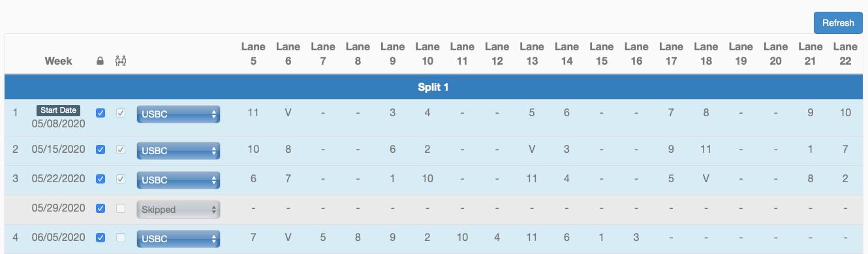Select the Lane 22 column header
The image size is (868, 254).
tap(845, 54)
